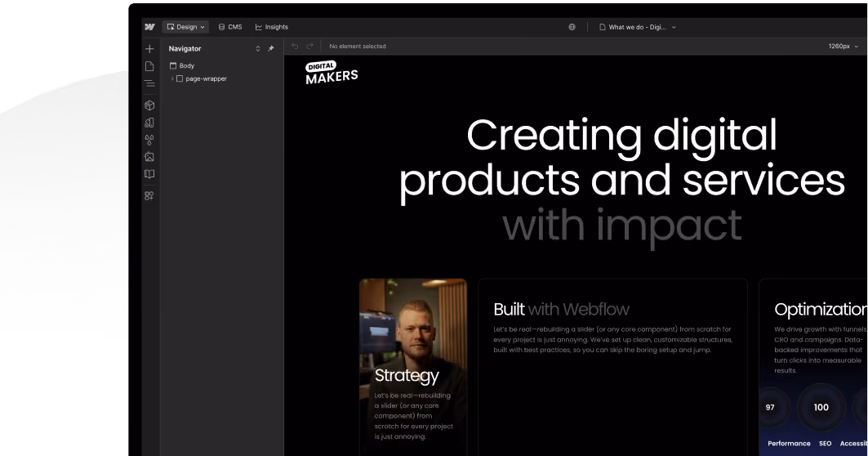
Task: Click the 'Optimization' card heading
Action: (821, 309)
